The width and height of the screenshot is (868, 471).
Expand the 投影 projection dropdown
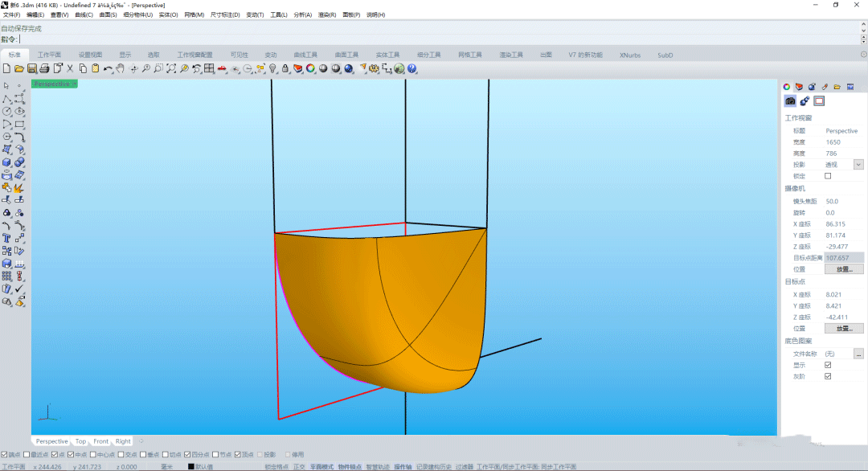pos(858,165)
